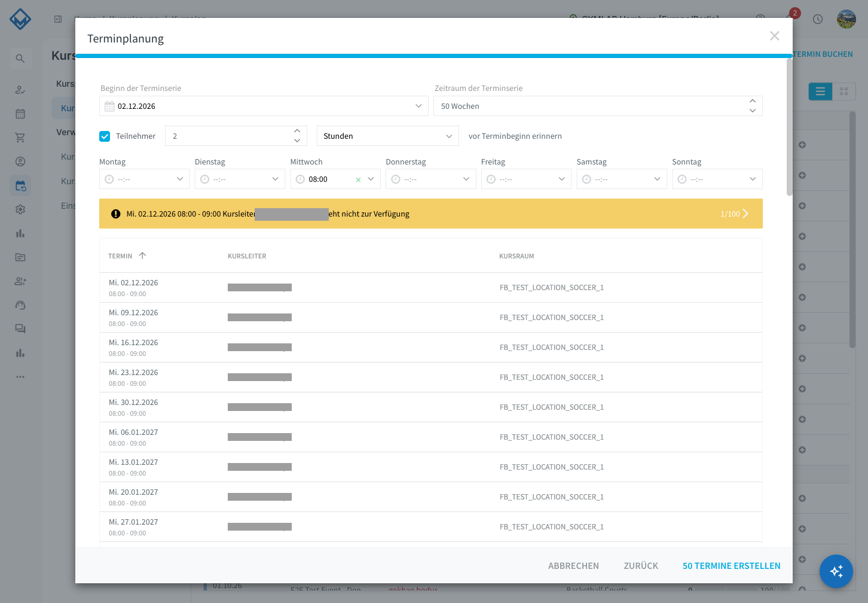The image size is (868, 603).
Task: Click the Kursleiter column header
Action: 247,256
